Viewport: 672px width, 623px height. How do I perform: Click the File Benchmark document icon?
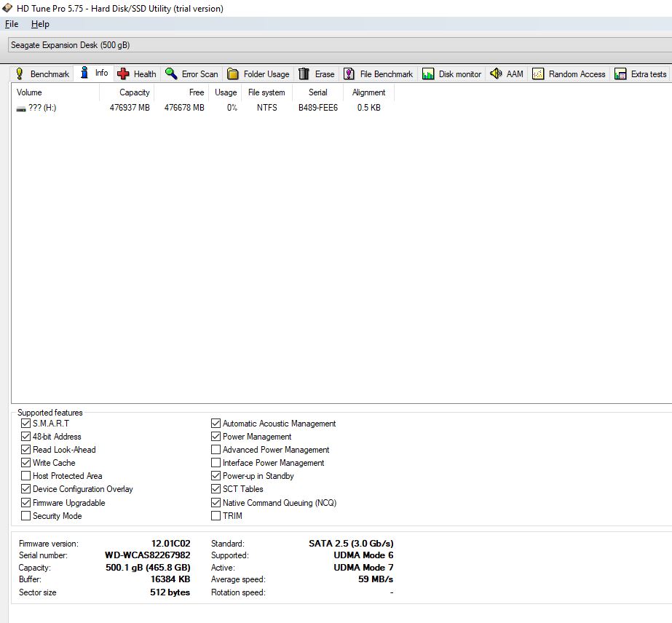tap(349, 74)
